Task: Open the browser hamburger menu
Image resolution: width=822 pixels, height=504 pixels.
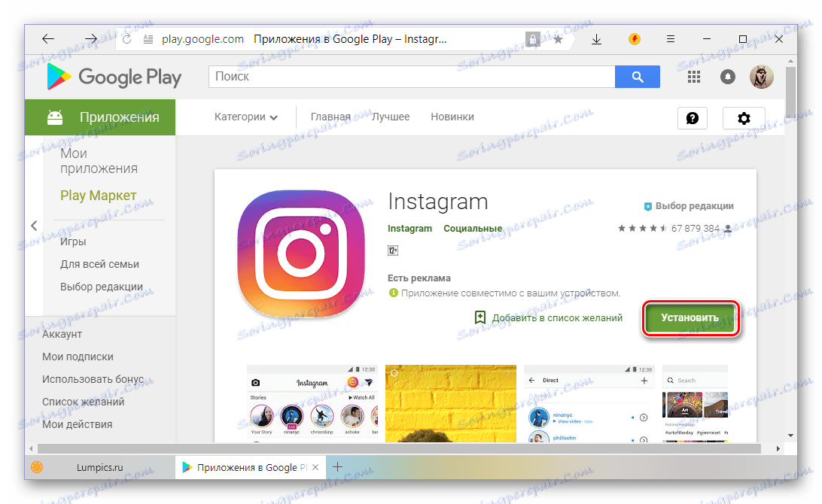Action: [670, 38]
